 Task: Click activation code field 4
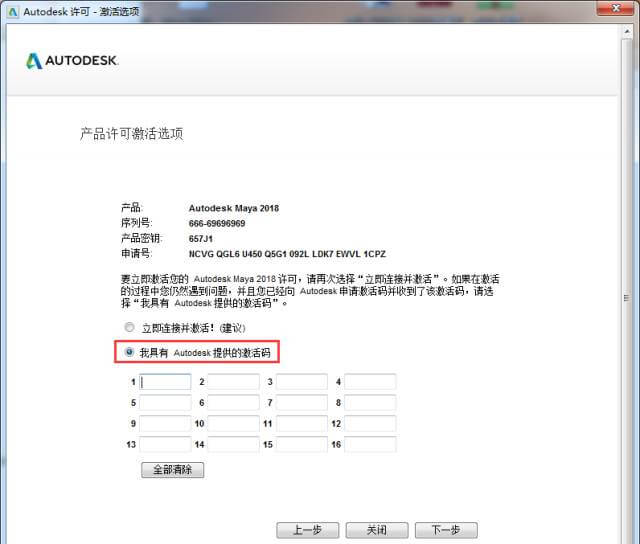(370, 382)
